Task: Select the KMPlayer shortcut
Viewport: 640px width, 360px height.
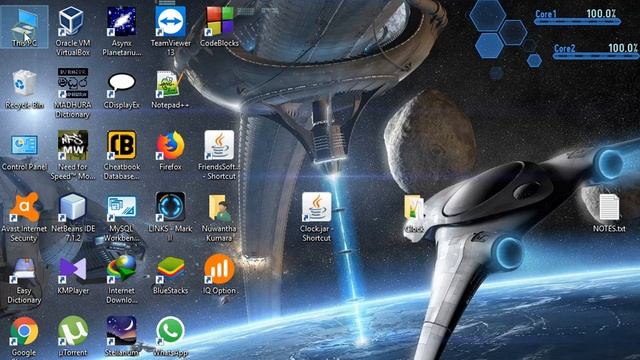Action: [73, 276]
